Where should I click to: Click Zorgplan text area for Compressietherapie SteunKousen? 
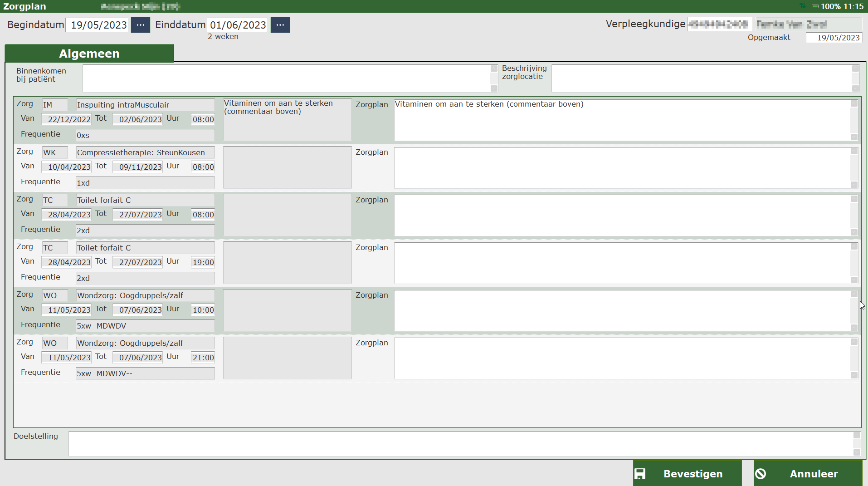[x=622, y=167]
